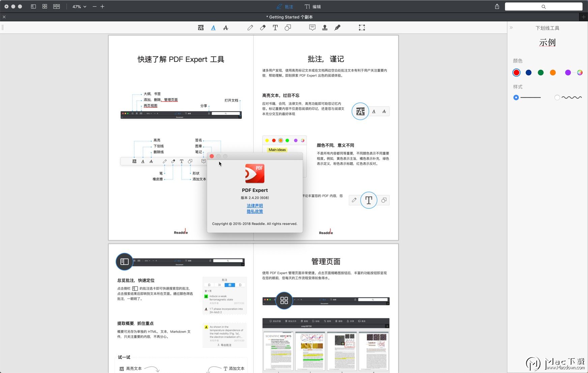Choose the purple underline color

pyautogui.click(x=568, y=73)
